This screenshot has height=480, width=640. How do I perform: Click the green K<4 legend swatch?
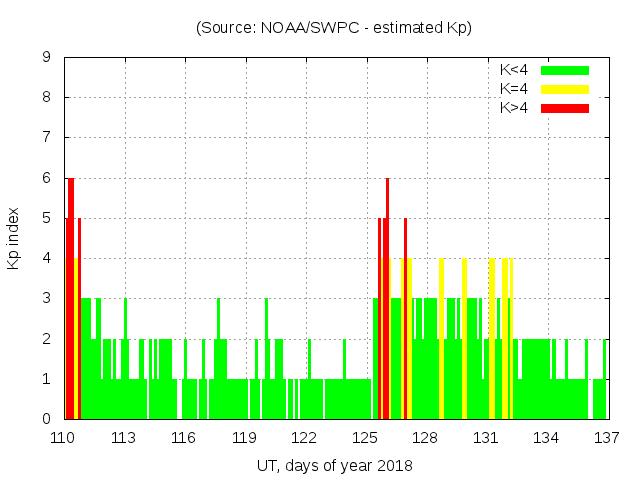(x=565, y=70)
